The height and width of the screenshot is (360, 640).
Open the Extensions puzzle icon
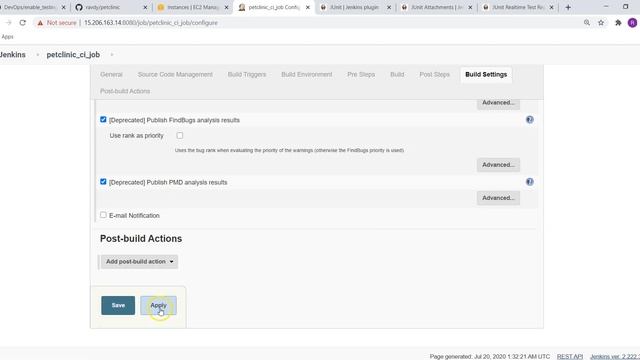coord(618,23)
